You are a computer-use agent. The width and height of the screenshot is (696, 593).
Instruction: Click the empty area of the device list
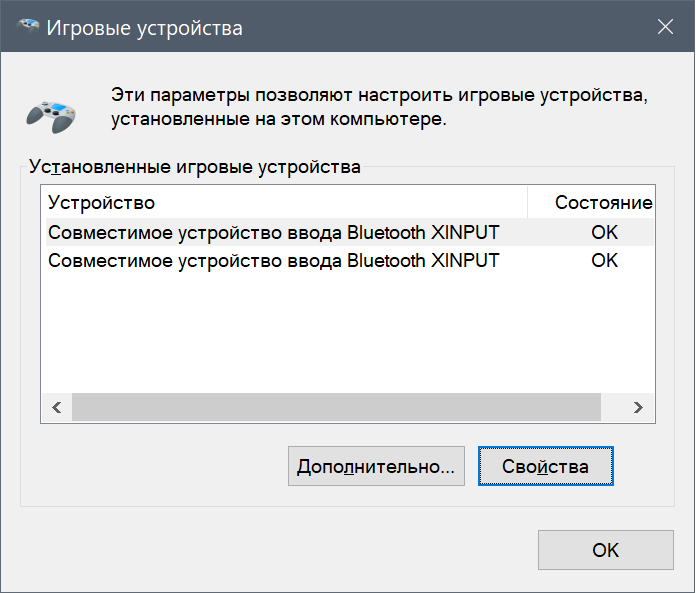[x=340, y=330]
